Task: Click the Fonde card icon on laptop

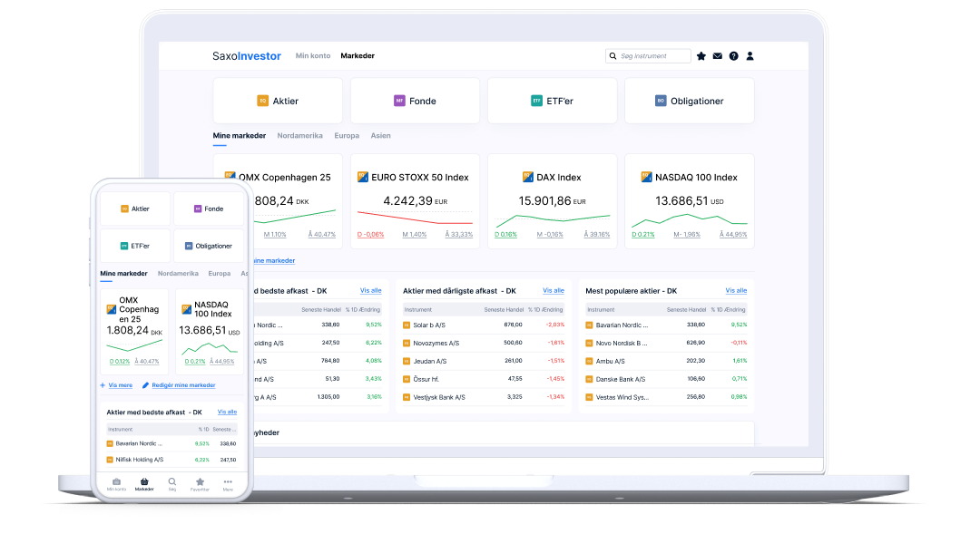Action: pyautogui.click(x=399, y=101)
